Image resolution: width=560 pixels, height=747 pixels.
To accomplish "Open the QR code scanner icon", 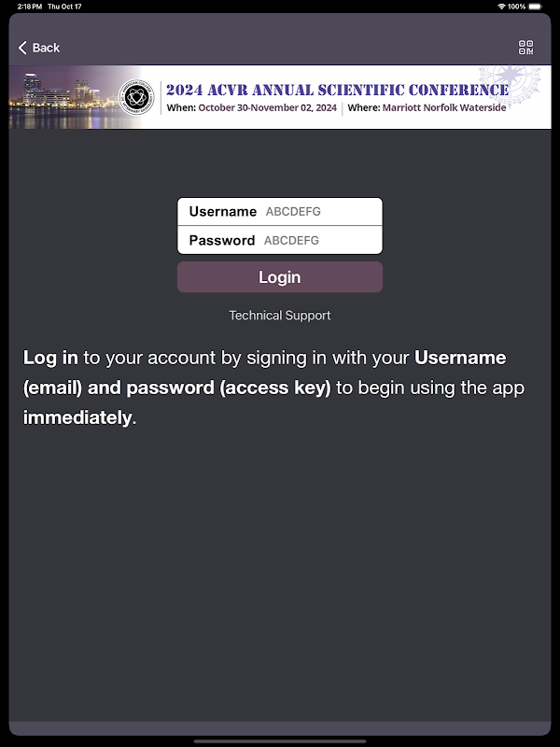I will tap(525, 48).
